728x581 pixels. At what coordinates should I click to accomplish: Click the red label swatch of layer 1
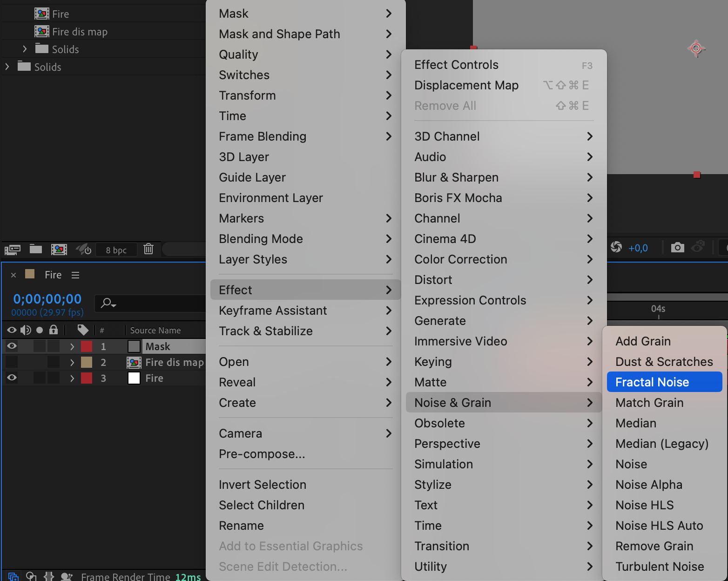[87, 346]
